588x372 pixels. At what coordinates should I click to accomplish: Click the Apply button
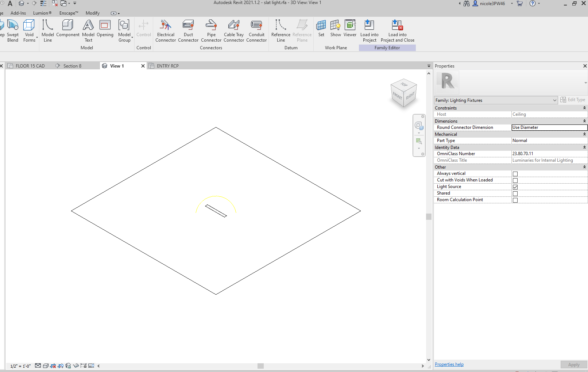click(x=574, y=364)
